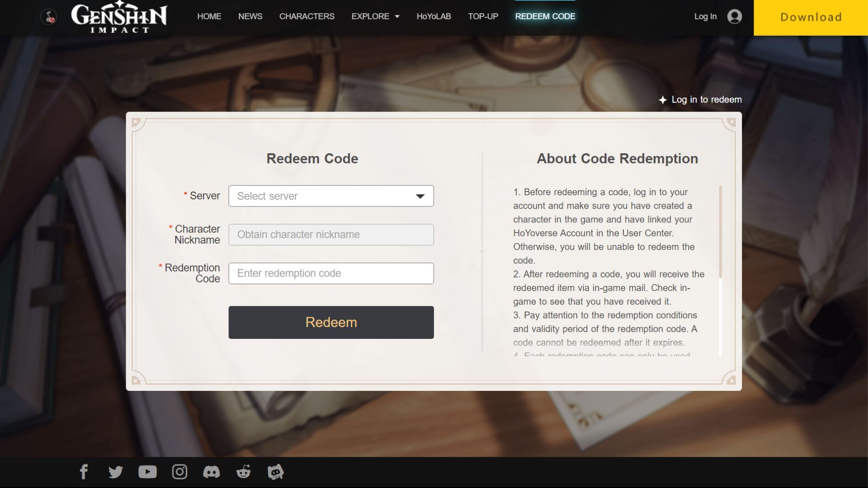Click the YouTube social media icon
The width and height of the screenshot is (868, 488).
coord(148,471)
